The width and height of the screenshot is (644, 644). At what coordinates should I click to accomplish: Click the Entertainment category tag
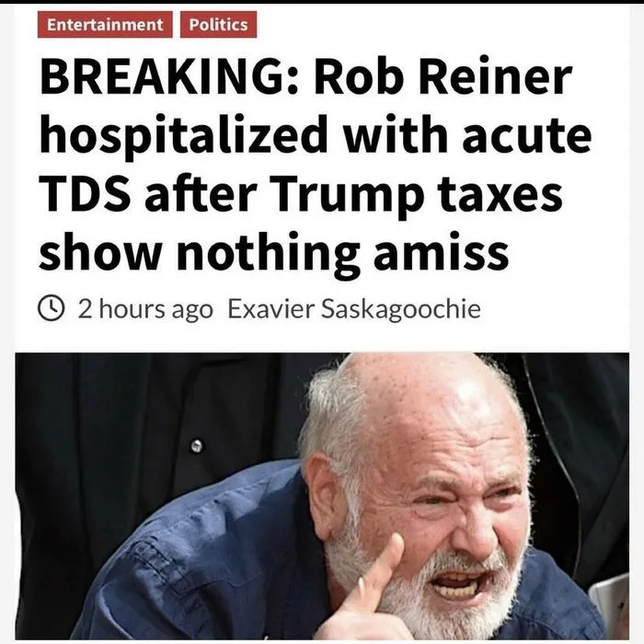click(x=106, y=25)
